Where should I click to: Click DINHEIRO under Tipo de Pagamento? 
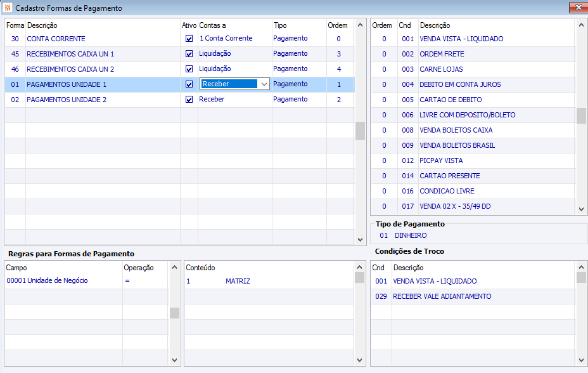click(411, 235)
